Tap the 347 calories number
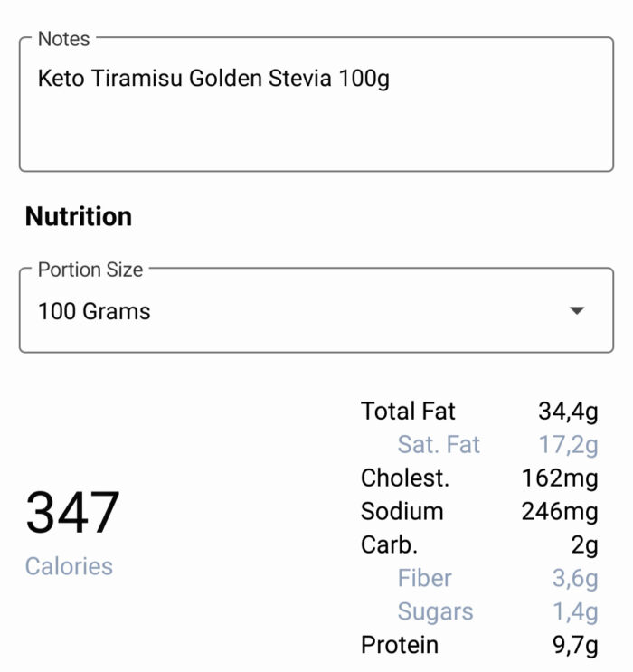Screen dimensions: 633x672 72,512
